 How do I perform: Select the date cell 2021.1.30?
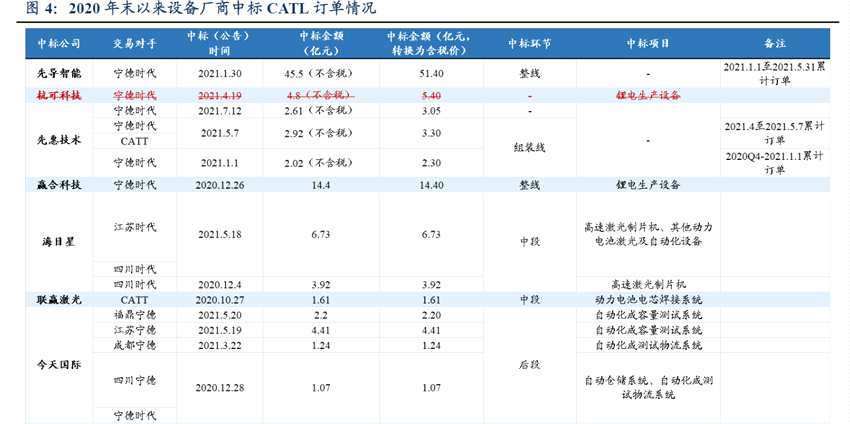pyautogui.click(x=220, y=74)
